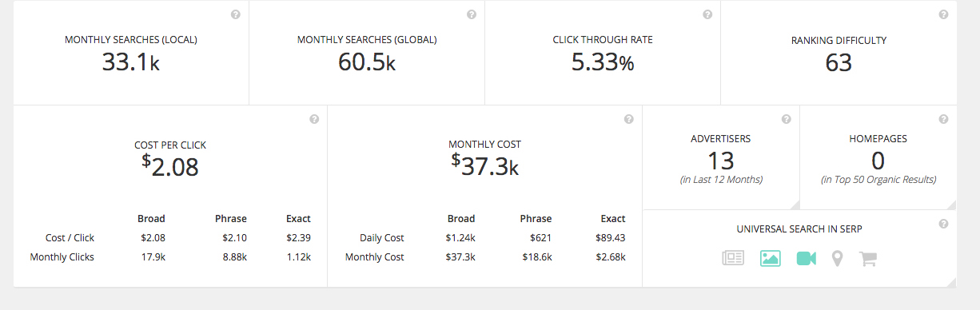Click the shopping cart icon
The width and height of the screenshot is (980, 310).
[867, 259]
